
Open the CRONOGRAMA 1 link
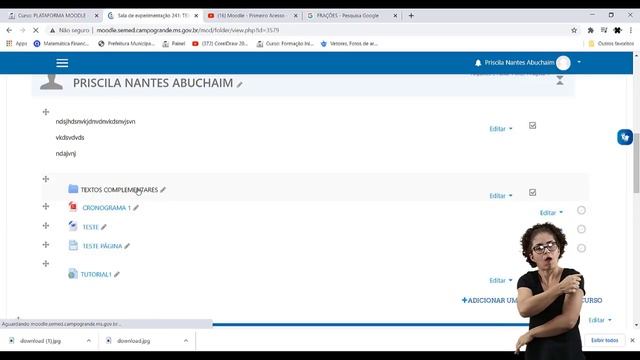pos(107,208)
